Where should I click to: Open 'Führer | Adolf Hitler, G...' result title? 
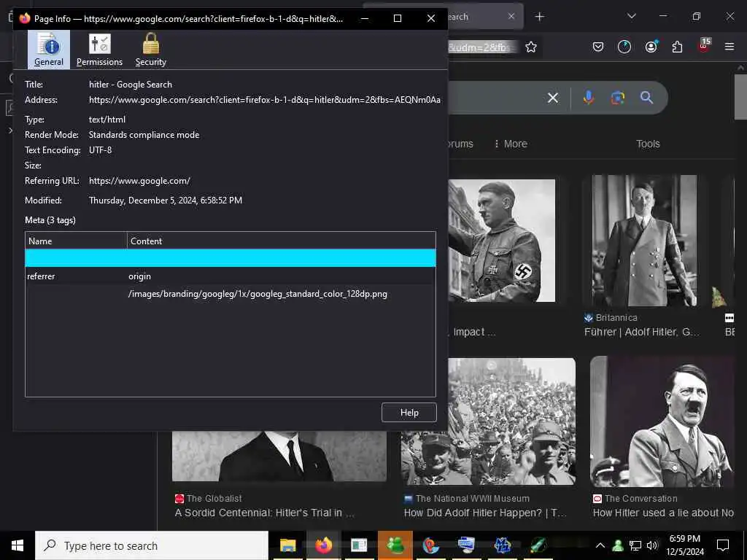pos(642,332)
